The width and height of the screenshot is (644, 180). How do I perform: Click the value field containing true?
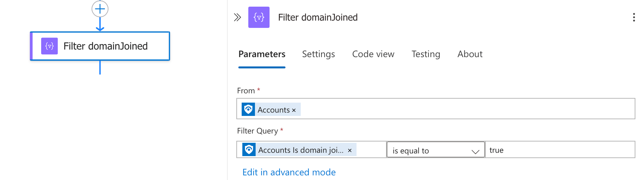[x=560, y=150]
